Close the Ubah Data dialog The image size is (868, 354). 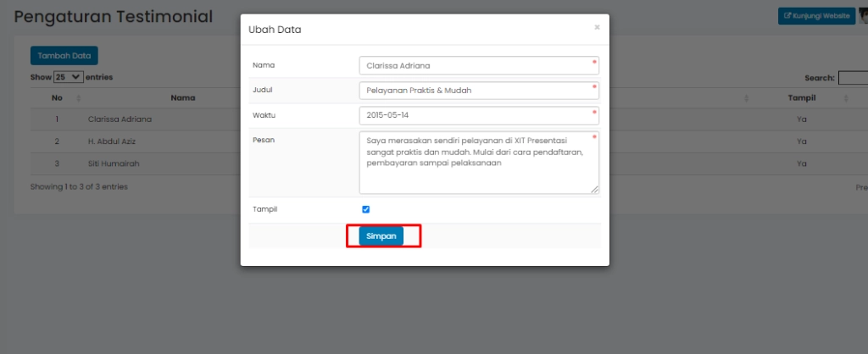597,27
